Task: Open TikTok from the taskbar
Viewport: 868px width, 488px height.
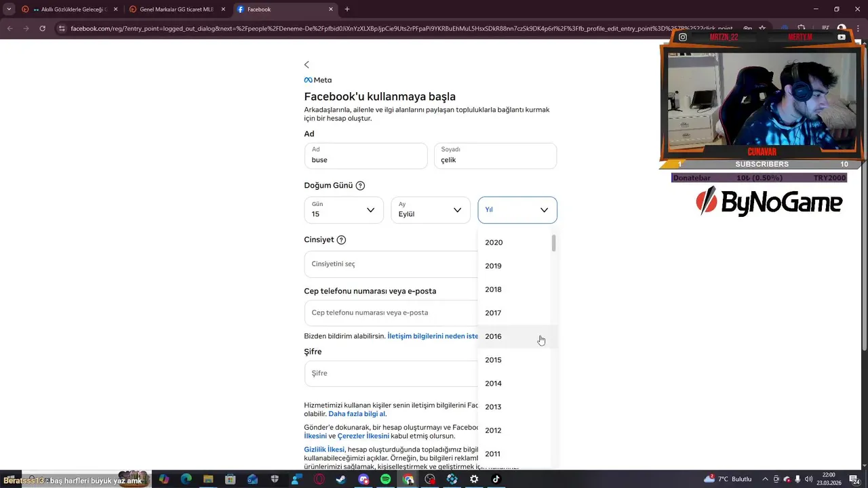Action: 496,479
